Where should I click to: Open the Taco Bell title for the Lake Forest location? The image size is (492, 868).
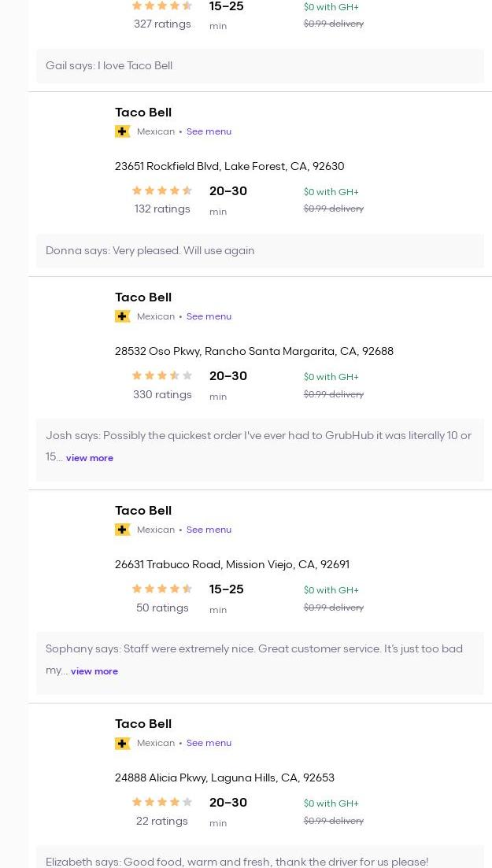[x=143, y=113]
